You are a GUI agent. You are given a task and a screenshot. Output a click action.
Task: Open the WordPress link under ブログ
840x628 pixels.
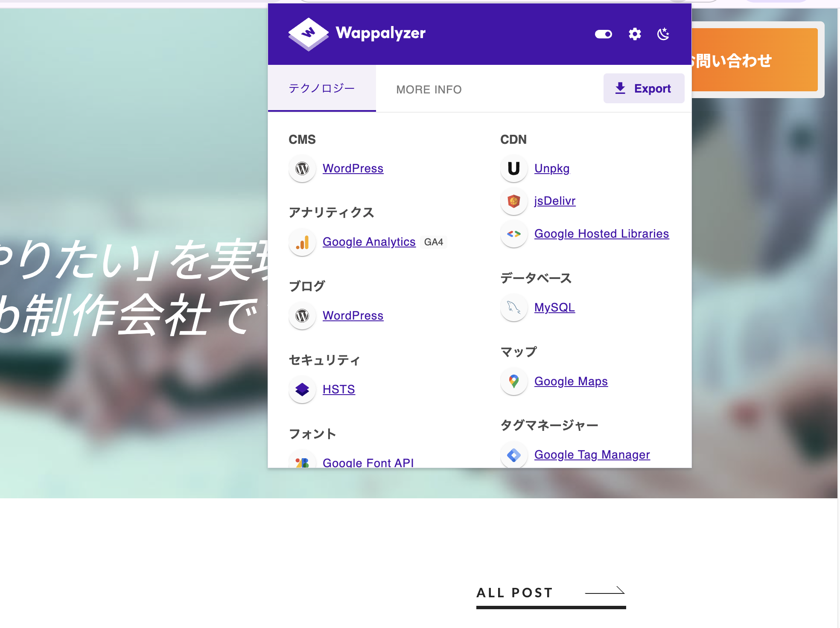click(353, 316)
